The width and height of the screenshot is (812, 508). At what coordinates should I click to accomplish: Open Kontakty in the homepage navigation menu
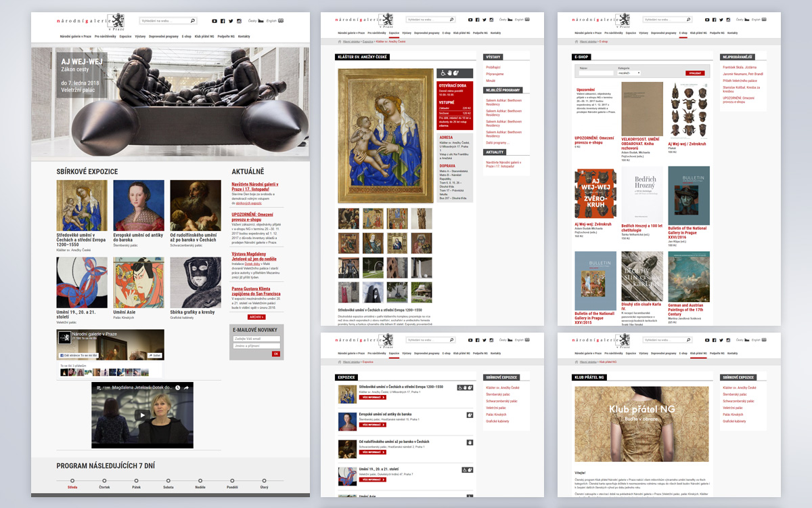point(244,36)
